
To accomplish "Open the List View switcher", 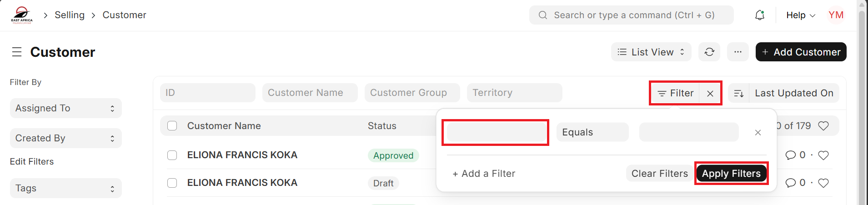I will (x=651, y=52).
